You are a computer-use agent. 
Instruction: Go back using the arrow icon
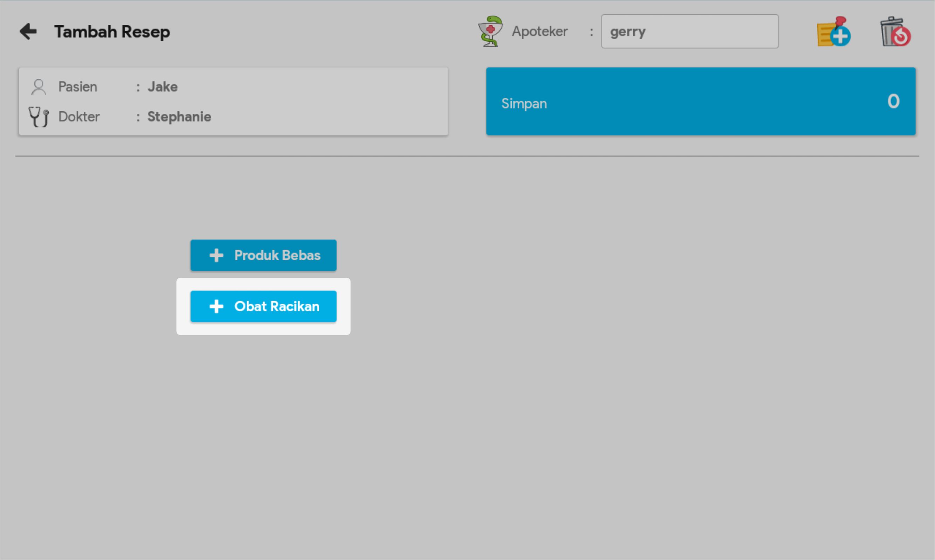[28, 31]
